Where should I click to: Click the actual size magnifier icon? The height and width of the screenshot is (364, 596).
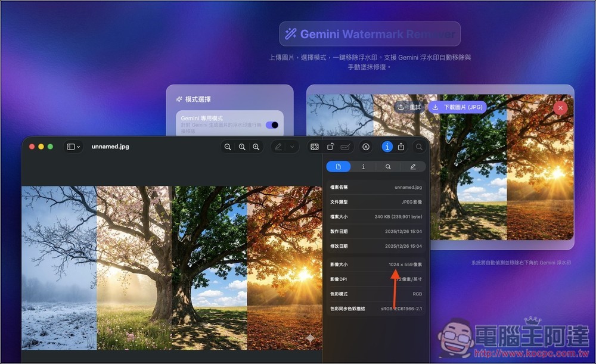point(242,147)
